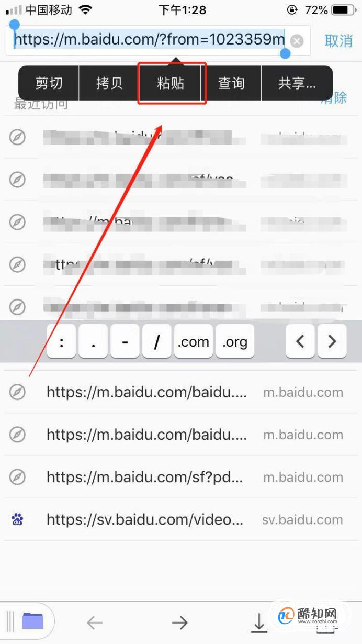Move cursor right with the chevron key
The height and width of the screenshot is (644, 362).
point(332,341)
